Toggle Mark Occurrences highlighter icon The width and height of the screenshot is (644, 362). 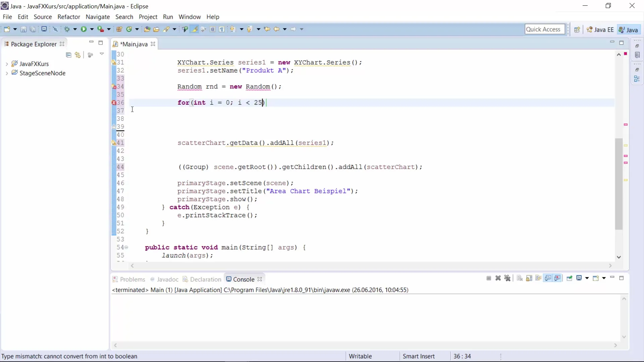coord(194,29)
